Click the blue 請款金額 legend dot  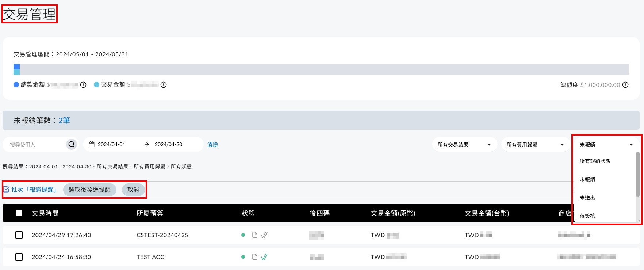(16, 84)
